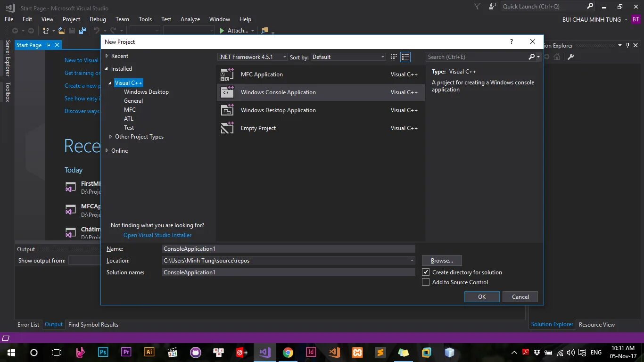Screen dimensions: 644x362
Task: Click the Solution name input field
Action: (289, 272)
